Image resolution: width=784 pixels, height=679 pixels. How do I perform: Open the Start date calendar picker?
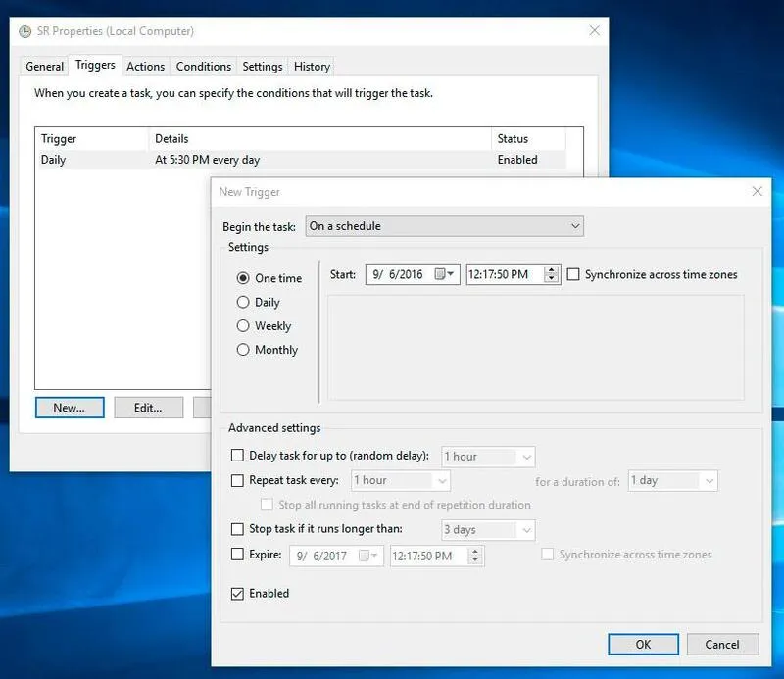point(445,275)
